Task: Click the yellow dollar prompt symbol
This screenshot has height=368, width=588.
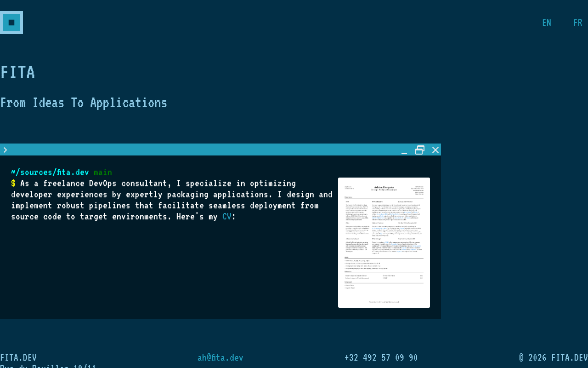Action: pos(13,184)
